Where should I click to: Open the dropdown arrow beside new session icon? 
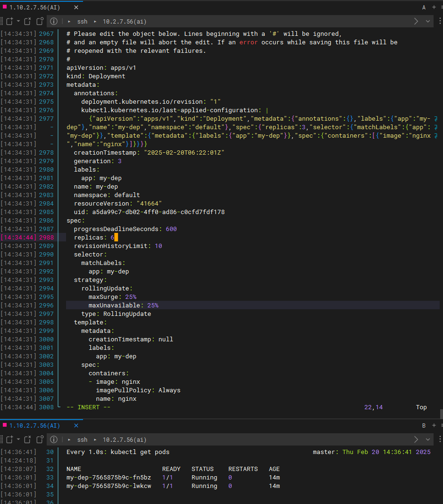point(18,21)
